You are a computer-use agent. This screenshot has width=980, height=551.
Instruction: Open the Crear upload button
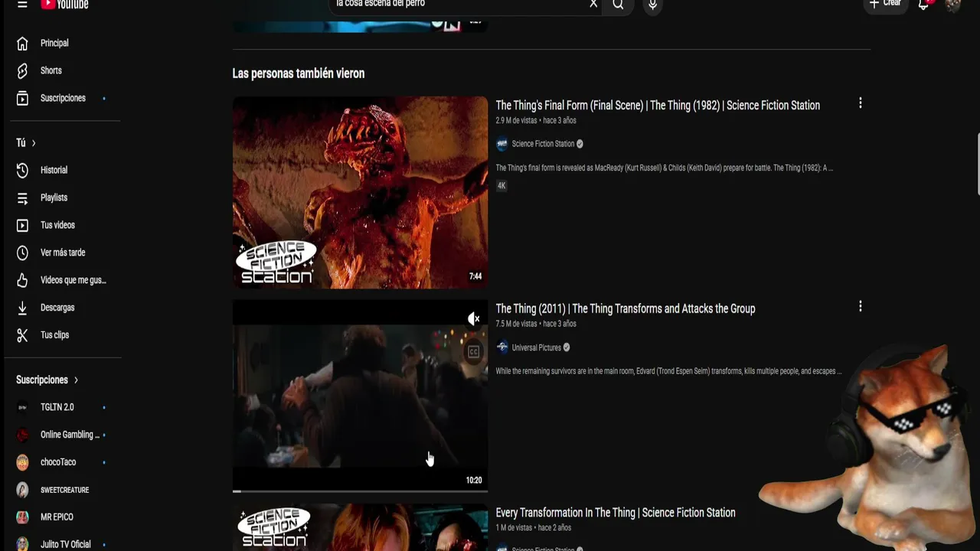tap(885, 4)
